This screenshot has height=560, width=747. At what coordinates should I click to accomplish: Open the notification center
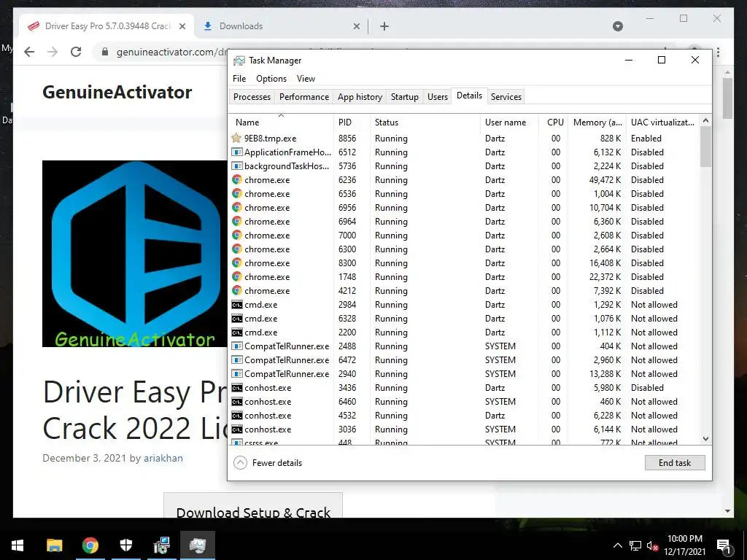pos(724,547)
